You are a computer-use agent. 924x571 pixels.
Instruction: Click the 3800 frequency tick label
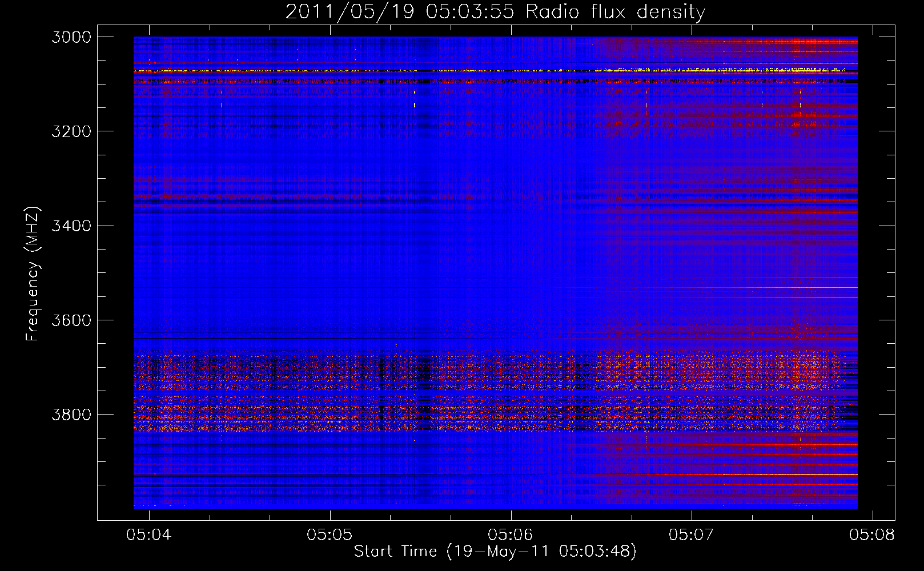[x=71, y=415]
